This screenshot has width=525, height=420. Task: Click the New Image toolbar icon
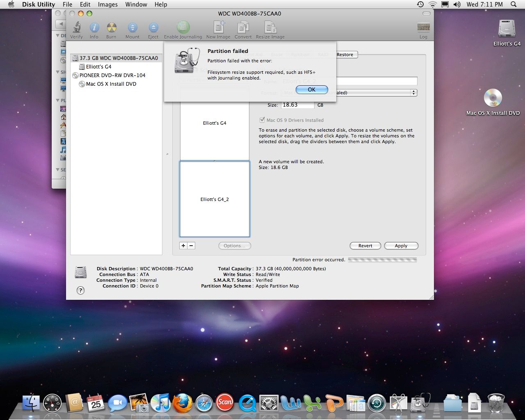219,27
